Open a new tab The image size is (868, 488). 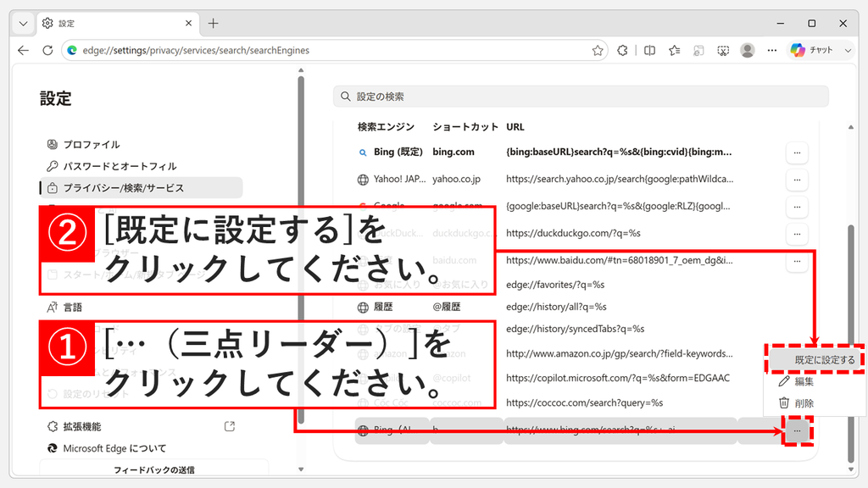(x=213, y=23)
